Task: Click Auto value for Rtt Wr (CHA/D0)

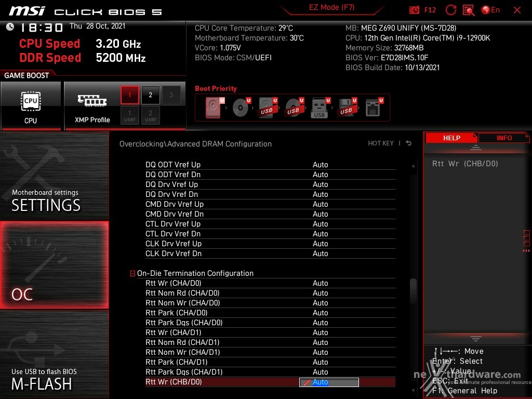Action: (x=320, y=283)
